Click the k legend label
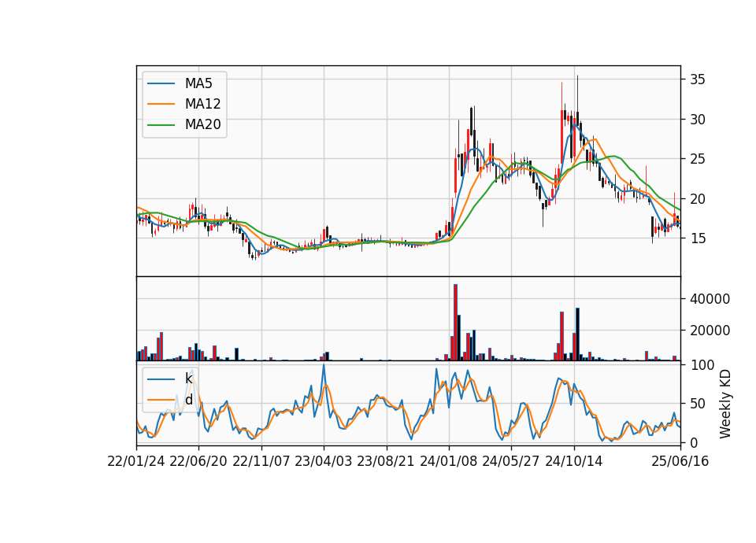The width and height of the screenshot is (756, 543). pos(188,379)
